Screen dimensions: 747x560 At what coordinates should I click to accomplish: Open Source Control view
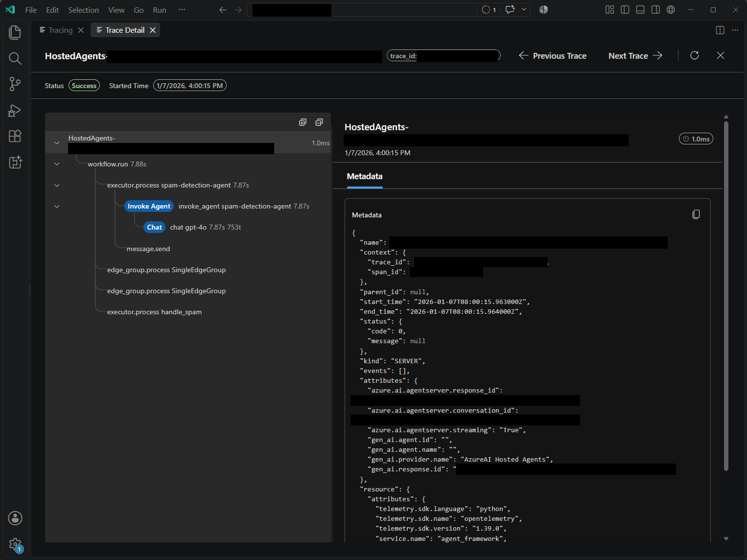click(x=15, y=84)
